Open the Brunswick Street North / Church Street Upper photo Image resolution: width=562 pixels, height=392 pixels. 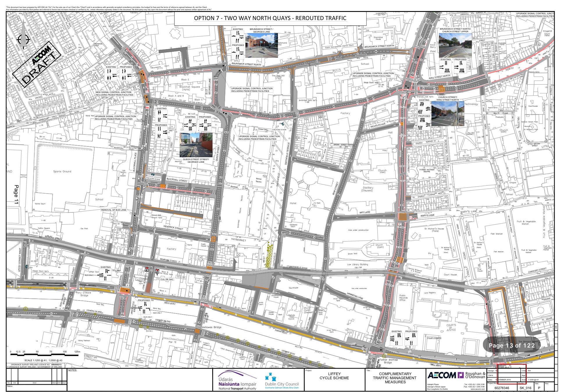(x=455, y=45)
